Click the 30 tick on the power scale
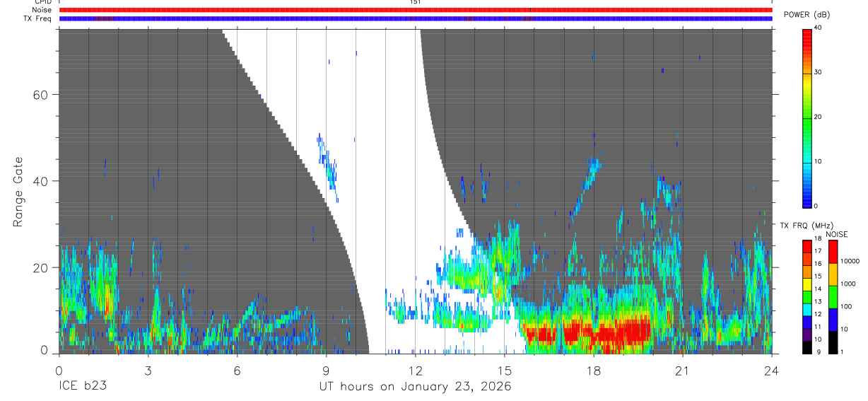Image resolution: width=868 pixels, height=401 pixels. coord(816,72)
